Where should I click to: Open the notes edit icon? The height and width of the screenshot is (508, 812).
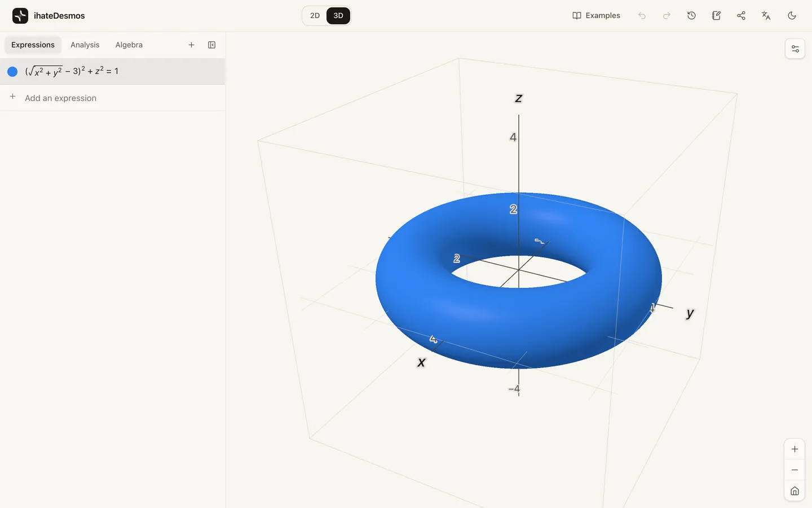(x=716, y=16)
